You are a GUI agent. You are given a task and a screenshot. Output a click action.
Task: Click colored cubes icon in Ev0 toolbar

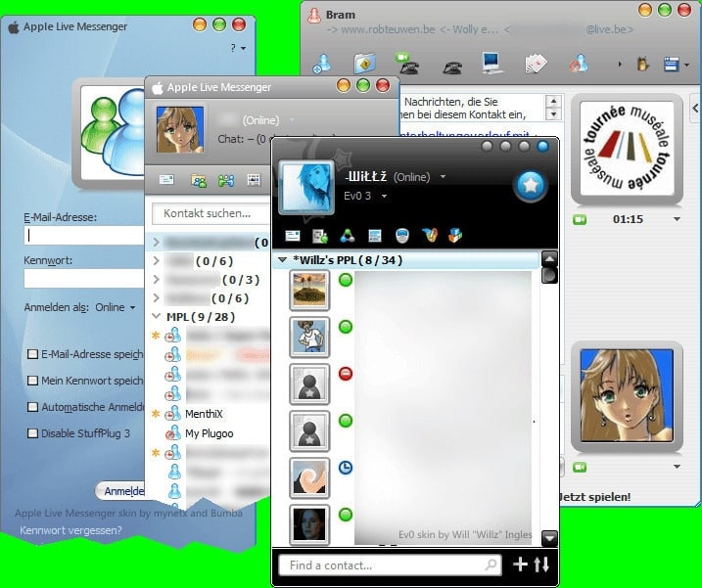pos(455,236)
